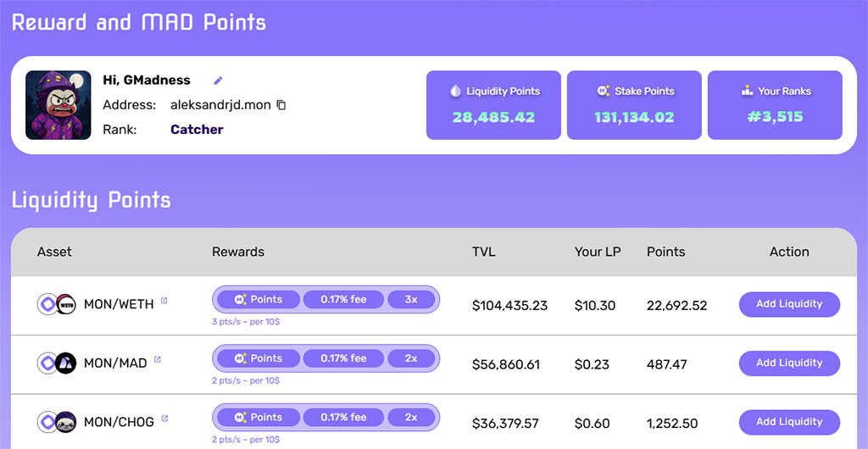
Task: Open MON/WETH external link icon
Action: click(x=164, y=301)
